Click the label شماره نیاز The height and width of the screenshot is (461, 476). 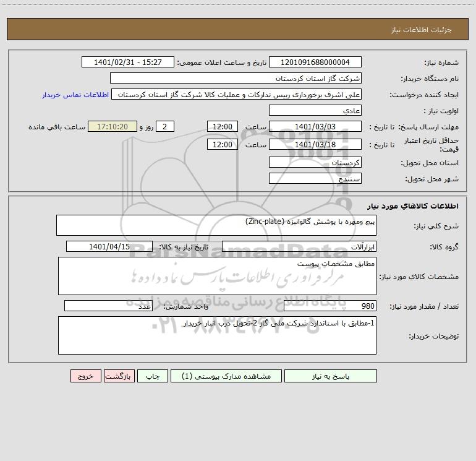[x=441, y=62]
